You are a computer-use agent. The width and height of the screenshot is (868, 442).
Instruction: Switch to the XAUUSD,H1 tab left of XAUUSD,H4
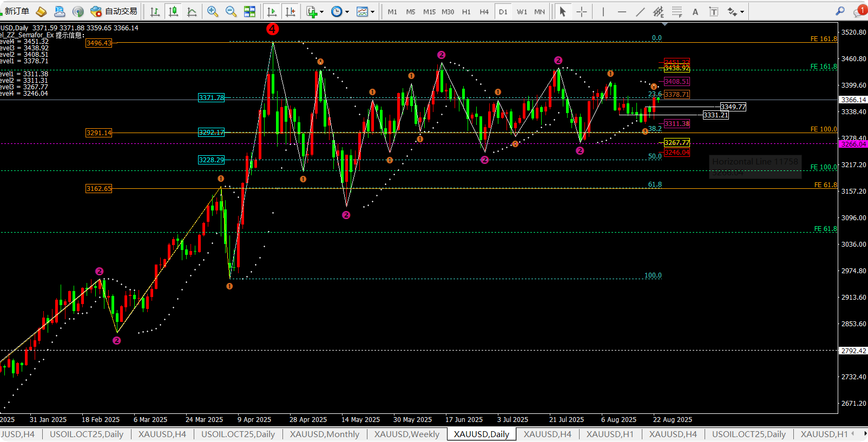click(610, 434)
